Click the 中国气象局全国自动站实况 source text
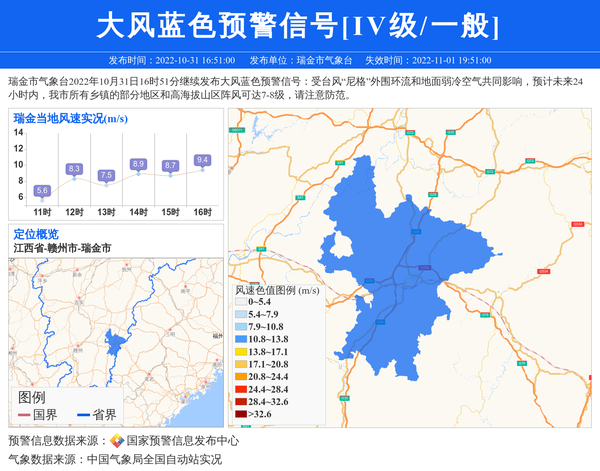Viewport: 600px width, 471px height. point(154,460)
